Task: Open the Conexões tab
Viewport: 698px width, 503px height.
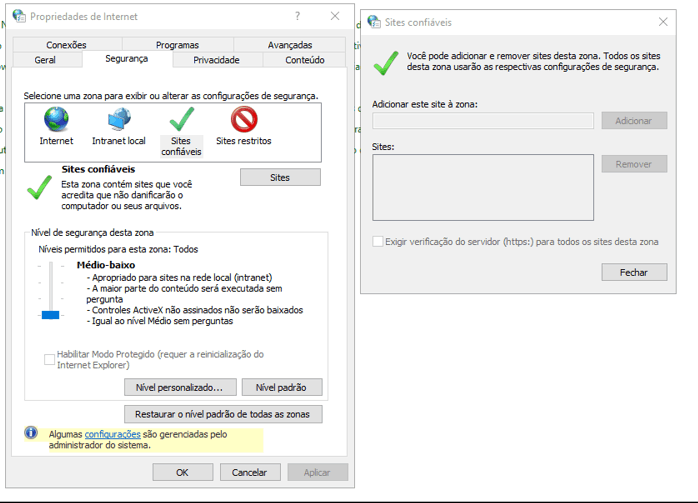Action: [x=66, y=45]
